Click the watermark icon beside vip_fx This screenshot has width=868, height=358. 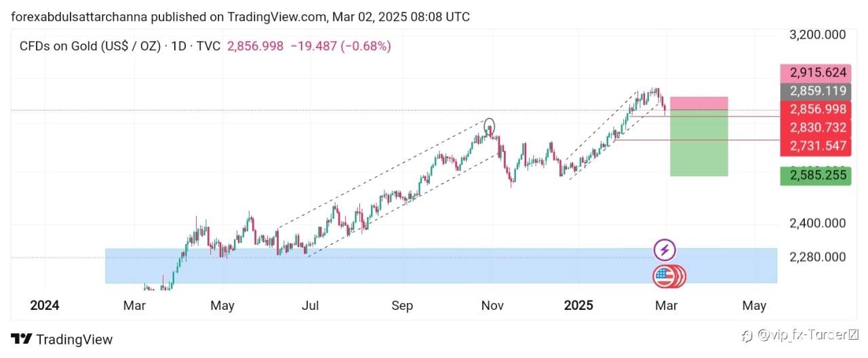pos(747,335)
